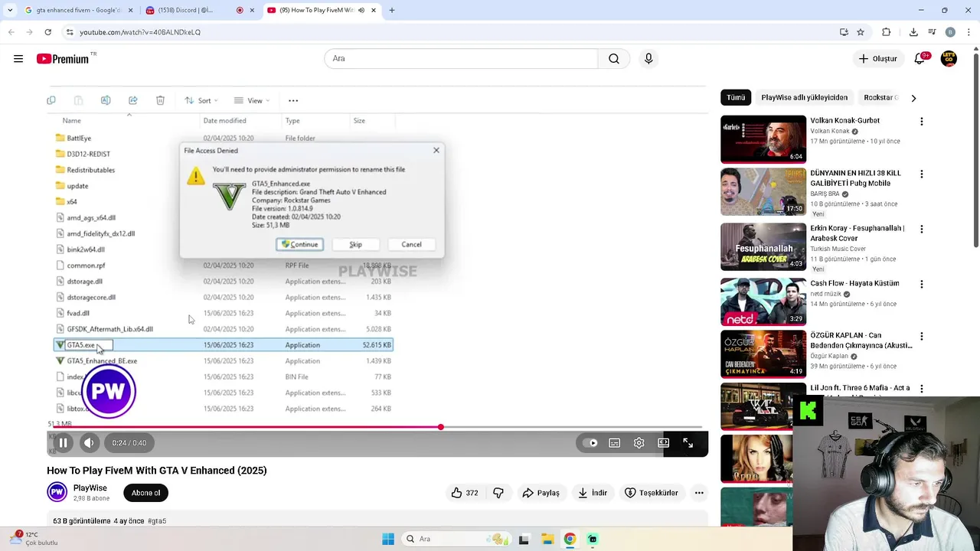The height and width of the screenshot is (551, 980).
Task: Open the PlayWise channel avatar below the video
Action: [x=57, y=493]
